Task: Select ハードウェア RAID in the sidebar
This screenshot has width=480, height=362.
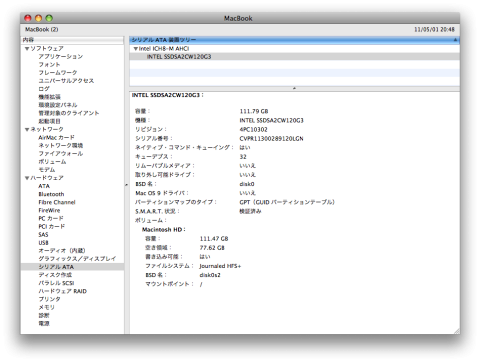Action: (62, 291)
